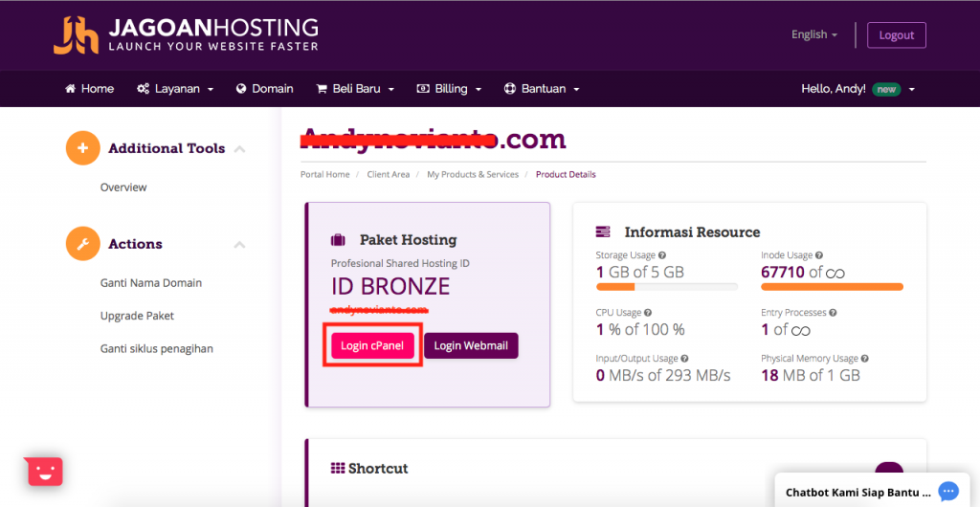Collapse the Additional Tools section chevron
The height and width of the screenshot is (507, 980).
pyautogui.click(x=239, y=149)
